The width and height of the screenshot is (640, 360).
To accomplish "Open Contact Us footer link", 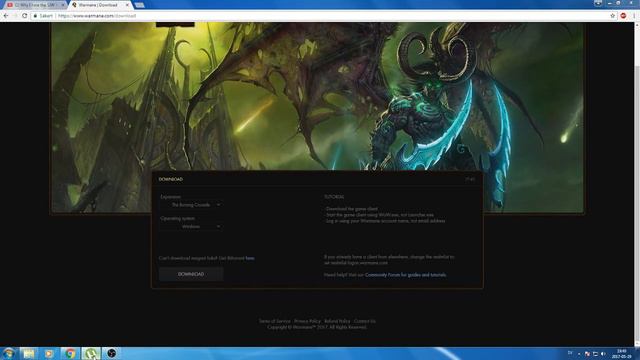I will pyautogui.click(x=364, y=321).
